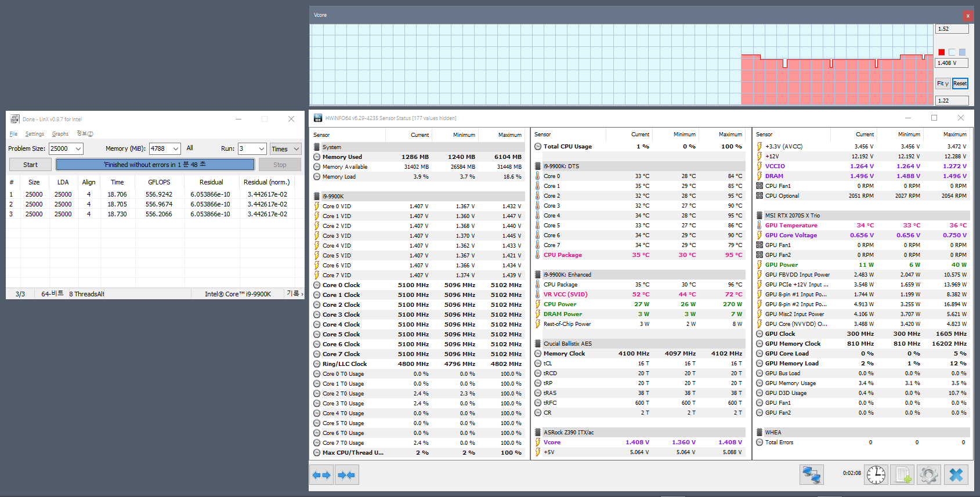Click the start logging sheet icon
This screenshot has height=497, width=980.
point(902,475)
